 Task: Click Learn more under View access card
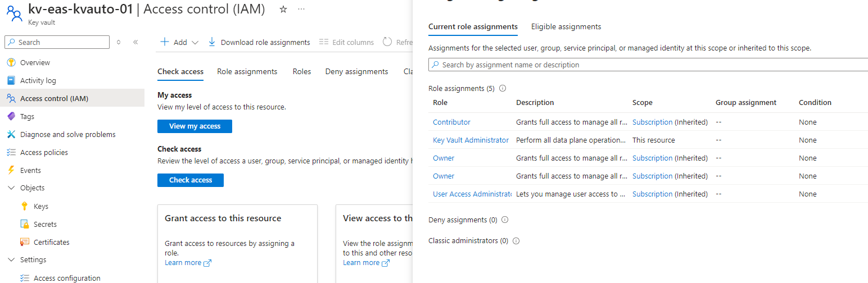click(366, 263)
